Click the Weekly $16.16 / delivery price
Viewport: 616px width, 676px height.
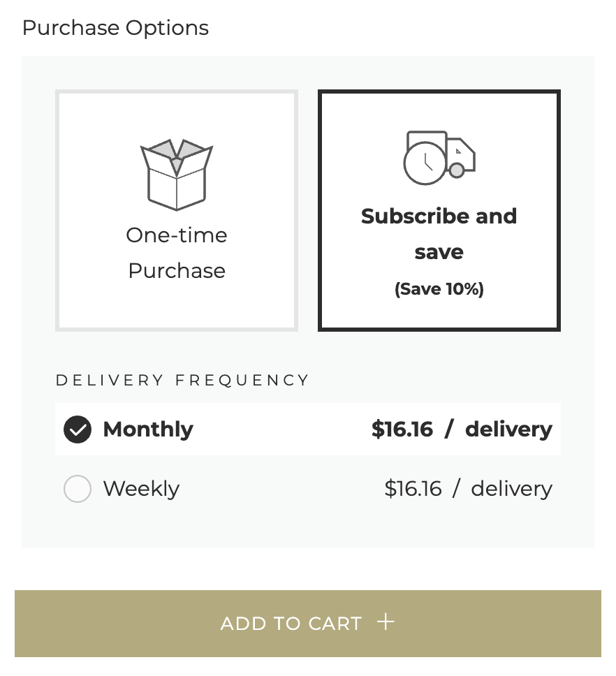tap(468, 489)
